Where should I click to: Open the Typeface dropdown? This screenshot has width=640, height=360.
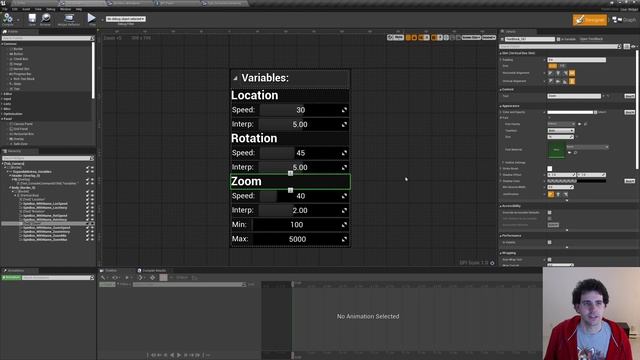(561, 131)
